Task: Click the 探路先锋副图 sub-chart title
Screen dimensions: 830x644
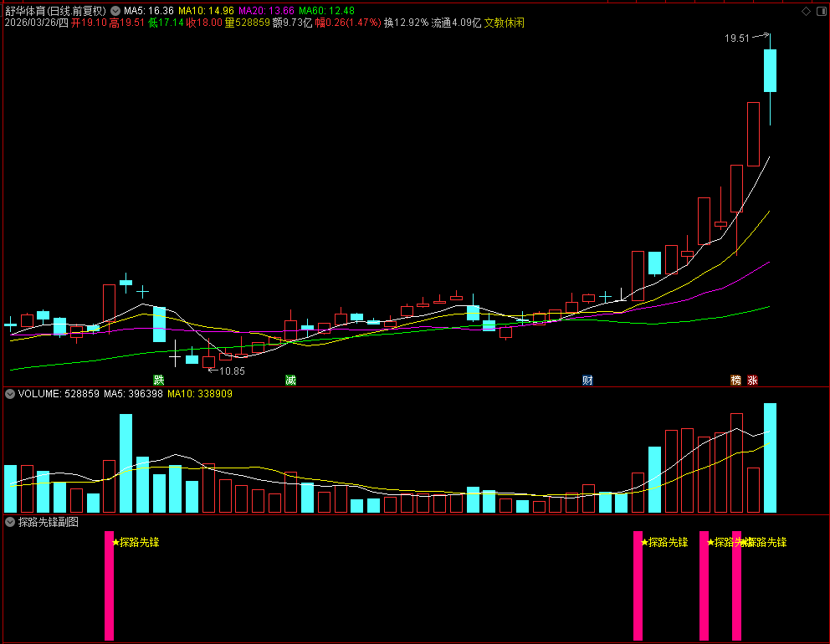Action: click(x=49, y=522)
